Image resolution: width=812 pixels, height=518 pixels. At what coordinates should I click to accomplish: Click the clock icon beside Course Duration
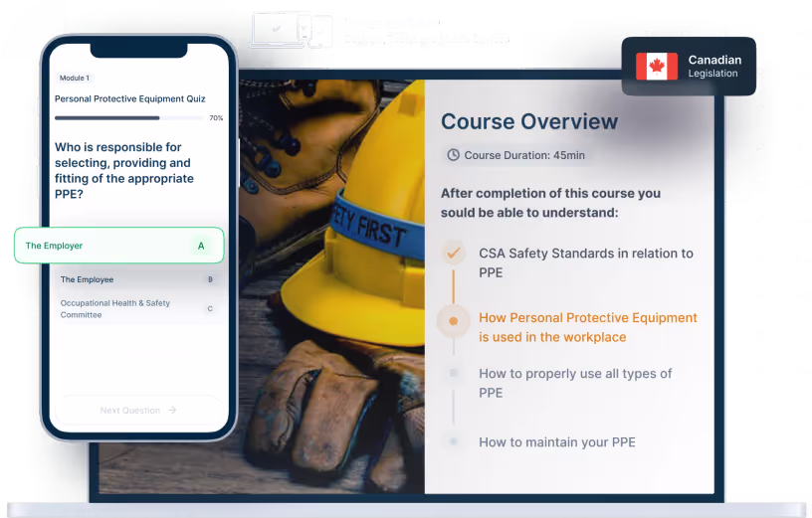pyautogui.click(x=453, y=155)
